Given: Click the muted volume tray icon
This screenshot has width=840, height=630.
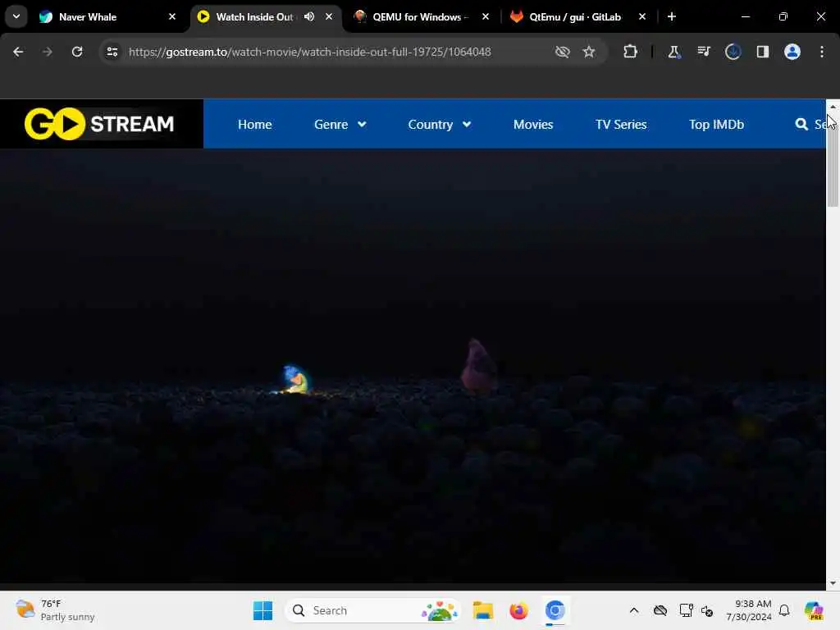Looking at the screenshot, I should (707, 610).
